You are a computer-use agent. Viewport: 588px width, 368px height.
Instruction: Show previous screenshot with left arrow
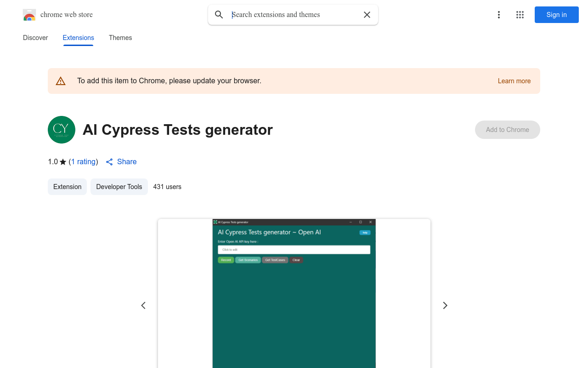(143, 305)
